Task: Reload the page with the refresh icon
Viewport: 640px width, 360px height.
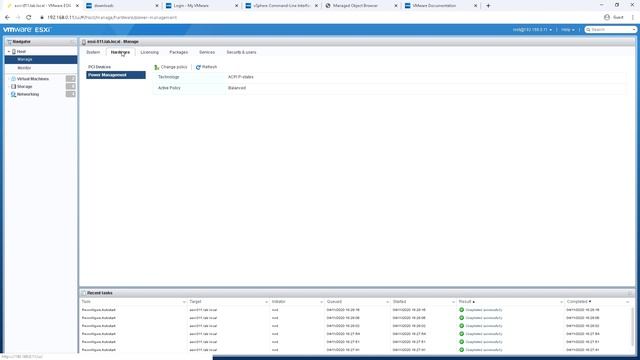Action: click(29, 18)
